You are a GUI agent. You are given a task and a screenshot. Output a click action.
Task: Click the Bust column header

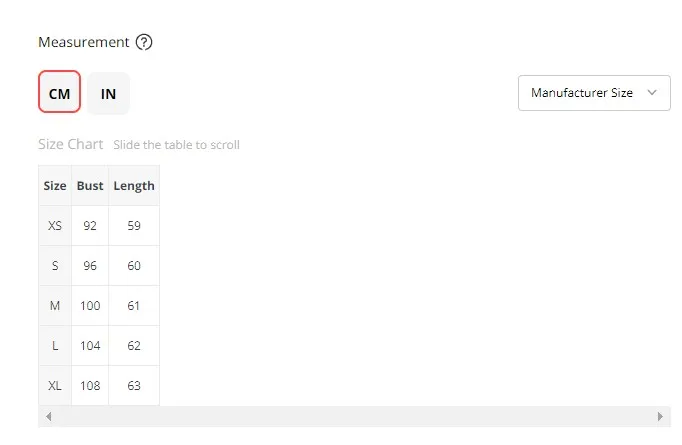click(90, 186)
